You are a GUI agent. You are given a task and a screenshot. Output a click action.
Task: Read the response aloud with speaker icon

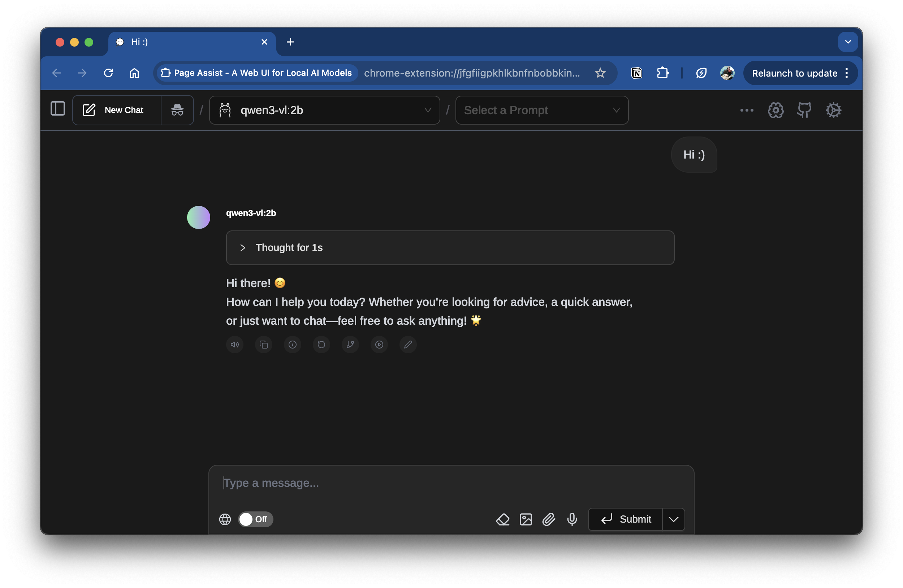pyautogui.click(x=234, y=345)
